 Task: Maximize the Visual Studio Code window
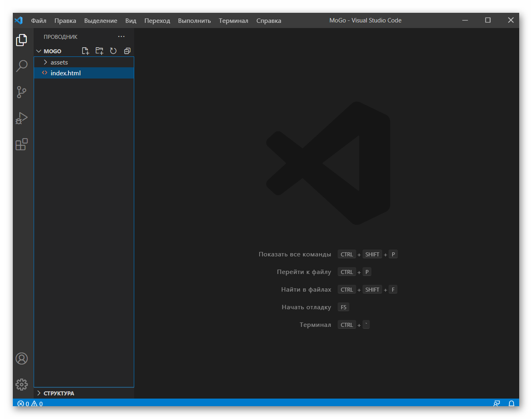(x=488, y=20)
